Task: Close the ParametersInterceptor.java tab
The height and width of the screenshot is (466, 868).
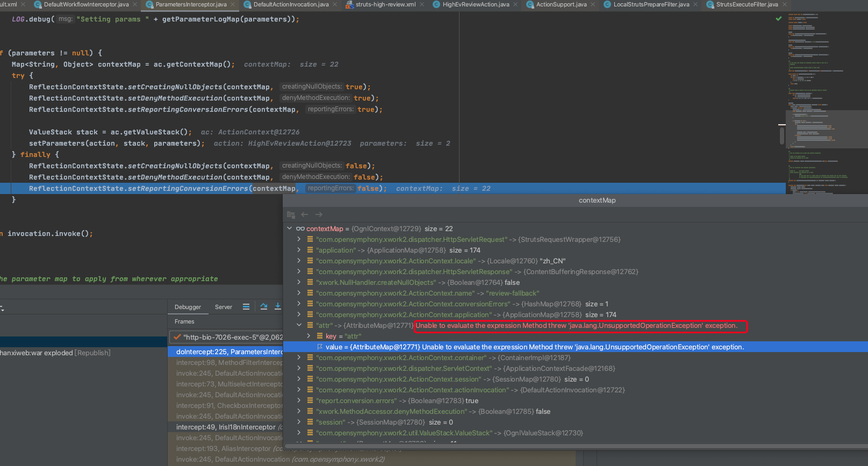Action: (x=233, y=4)
